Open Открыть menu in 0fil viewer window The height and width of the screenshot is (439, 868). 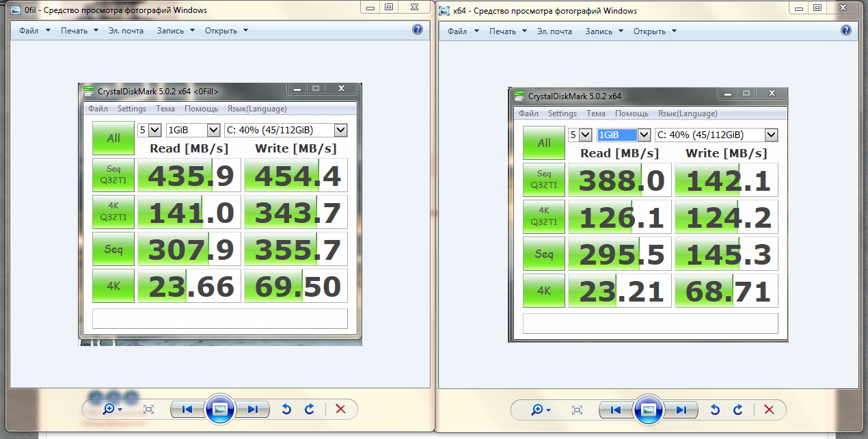(x=226, y=31)
